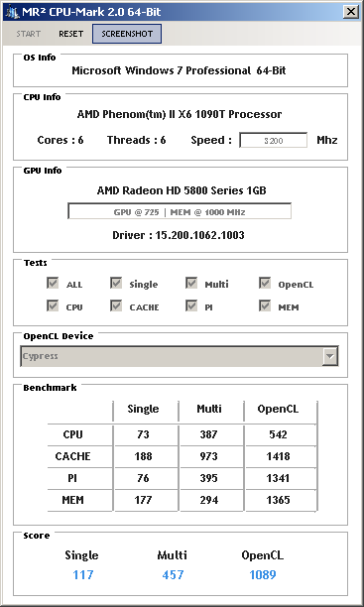Click the OpenCL score 1089
This screenshot has height=607, width=364.
pos(263,574)
